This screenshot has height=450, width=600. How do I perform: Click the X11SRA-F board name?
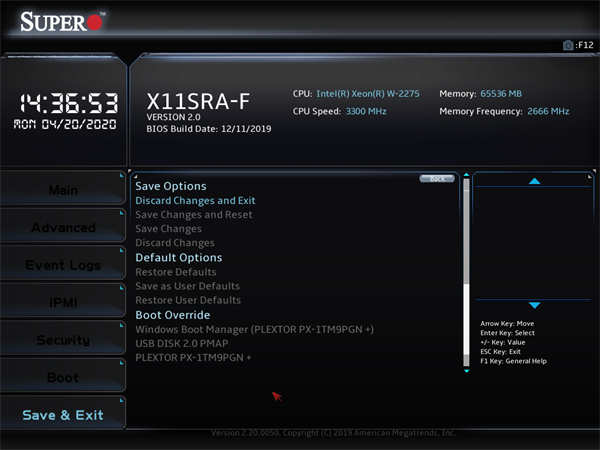[x=198, y=101]
